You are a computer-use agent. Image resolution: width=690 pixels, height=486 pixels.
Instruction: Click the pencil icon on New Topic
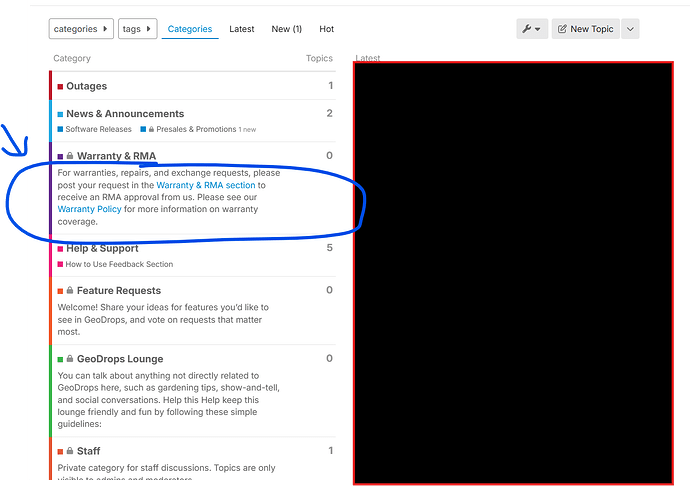coord(562,29)
